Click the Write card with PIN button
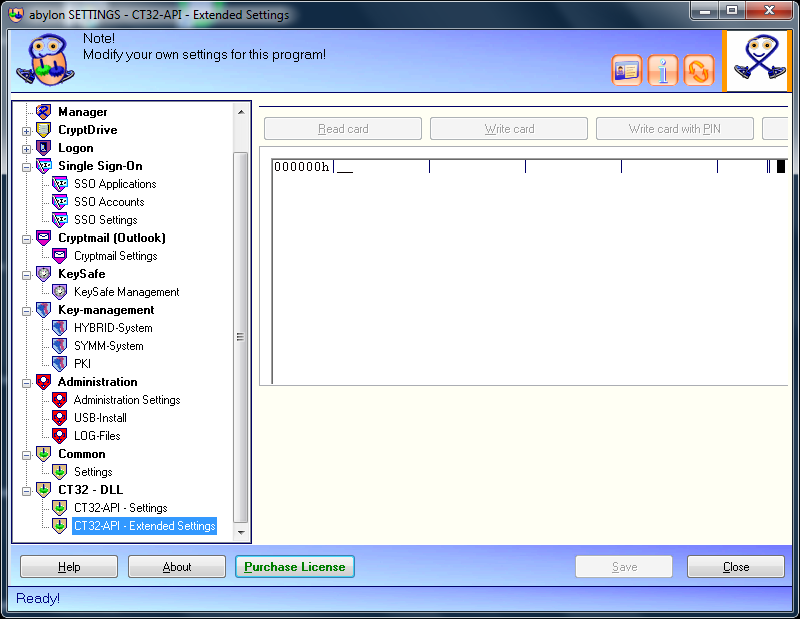 674,129
